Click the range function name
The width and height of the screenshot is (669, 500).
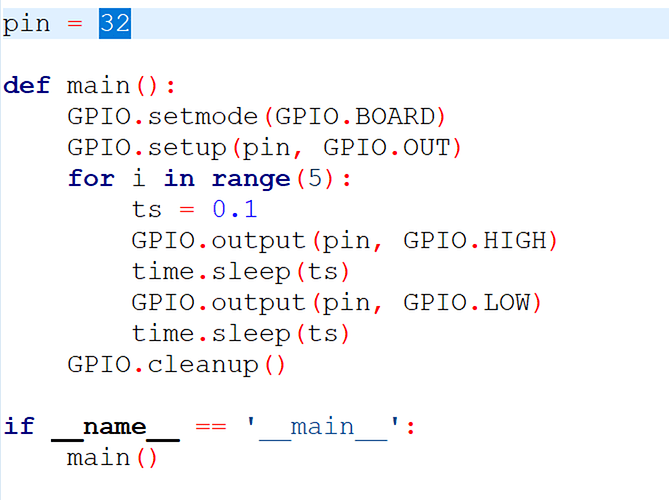[251, 179]
